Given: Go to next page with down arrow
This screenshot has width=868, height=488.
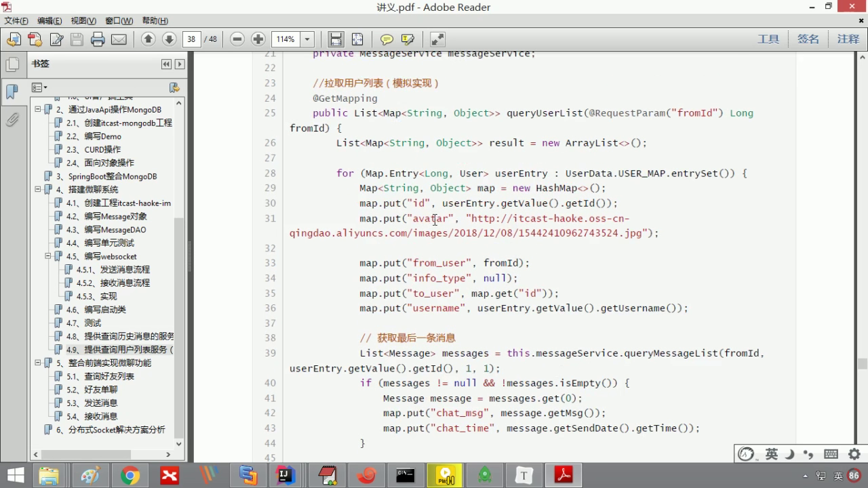Looking at the screenshot, I should [x=169, y=39].
